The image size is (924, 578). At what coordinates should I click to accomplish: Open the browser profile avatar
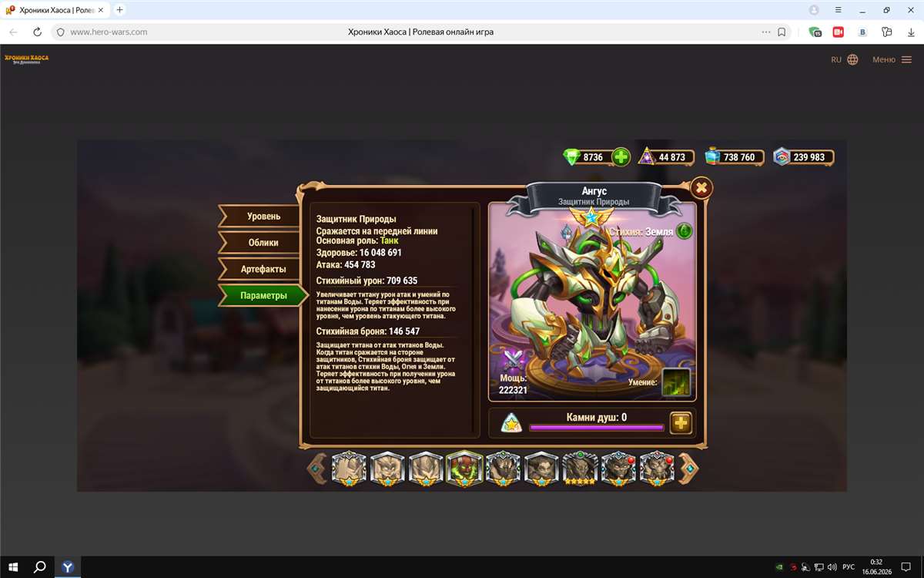click(814, 10)
